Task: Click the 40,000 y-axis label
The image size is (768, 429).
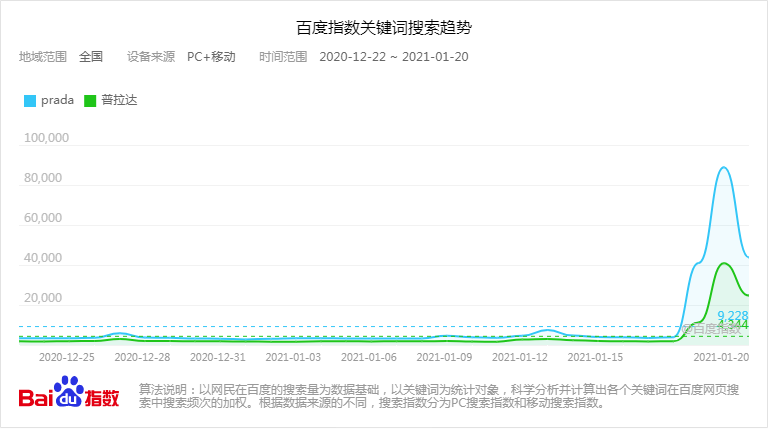Action: 46,258
